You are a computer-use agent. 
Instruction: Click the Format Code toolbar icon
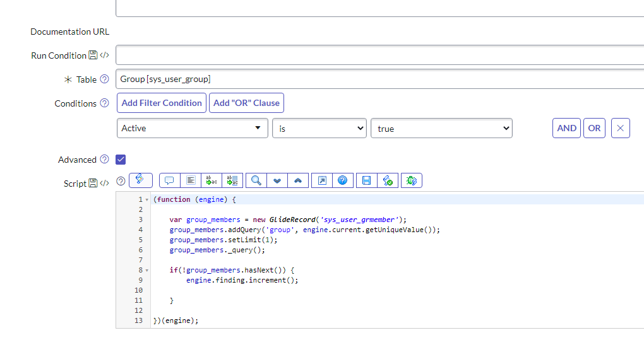(191, 180)
